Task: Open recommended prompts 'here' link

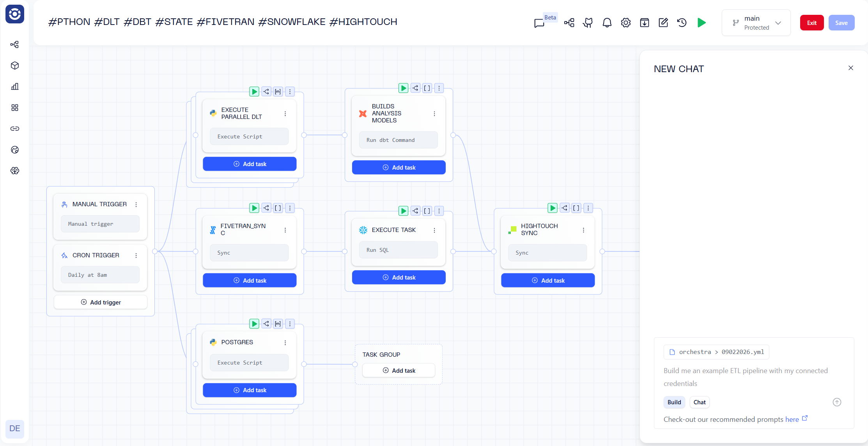Action: coord(792,419)
